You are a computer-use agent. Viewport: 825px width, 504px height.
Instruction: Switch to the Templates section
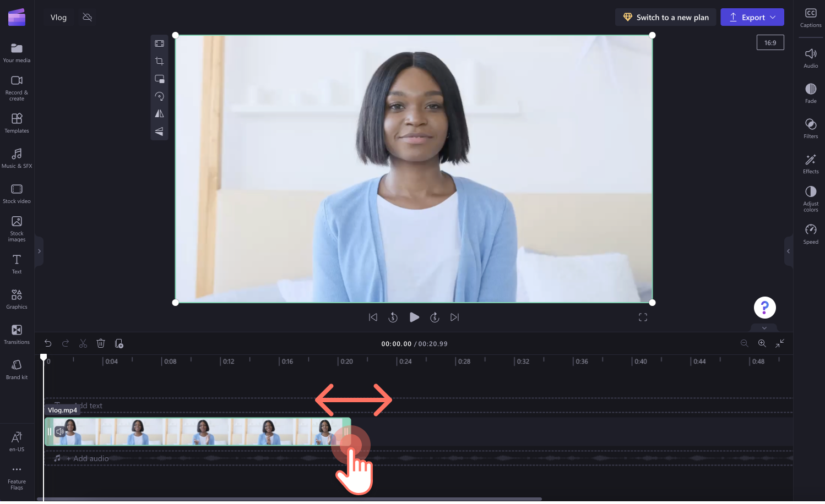click(17, 123)
